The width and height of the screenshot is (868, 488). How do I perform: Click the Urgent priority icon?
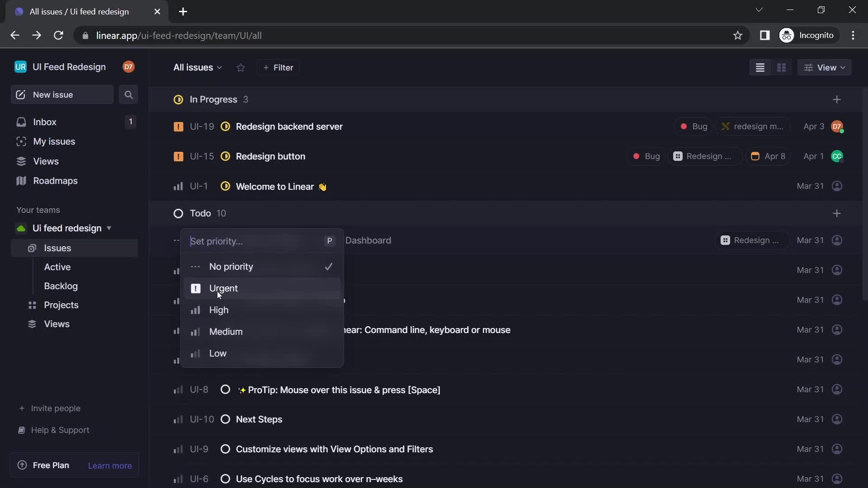[196, 288]
